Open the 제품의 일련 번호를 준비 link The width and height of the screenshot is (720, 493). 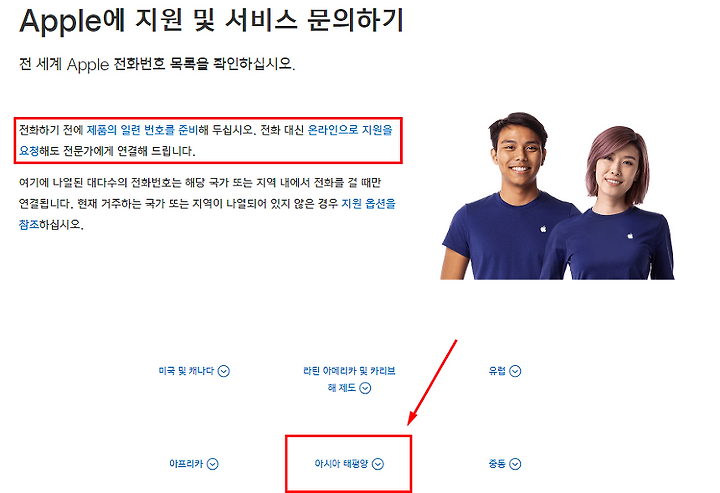tap(142, 130)
